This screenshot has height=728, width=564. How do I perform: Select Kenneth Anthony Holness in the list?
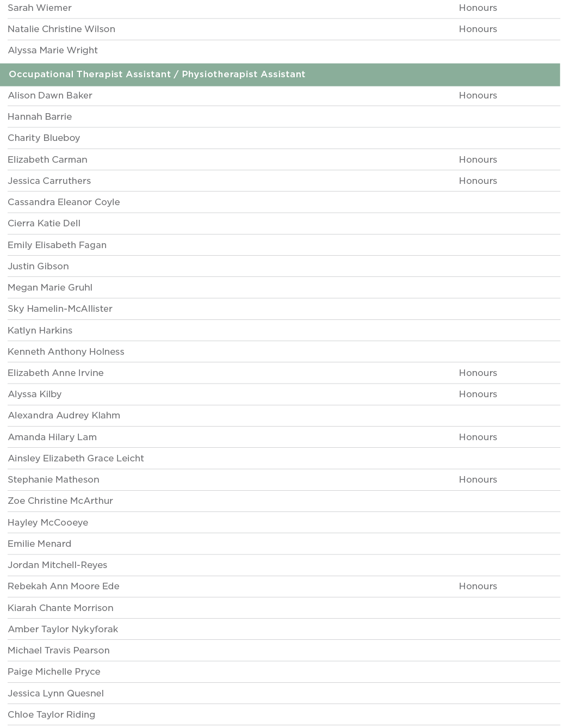click(x=66, y=352)
